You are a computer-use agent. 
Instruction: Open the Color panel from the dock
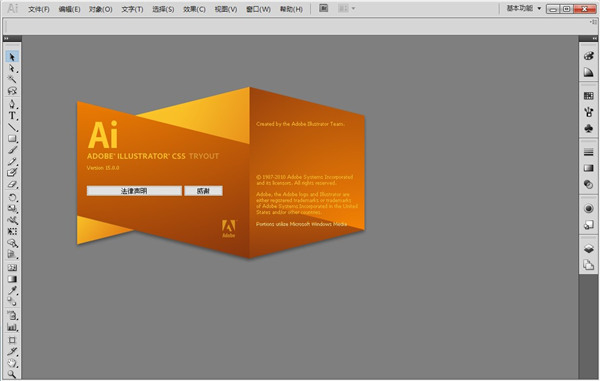coord(589,56)
